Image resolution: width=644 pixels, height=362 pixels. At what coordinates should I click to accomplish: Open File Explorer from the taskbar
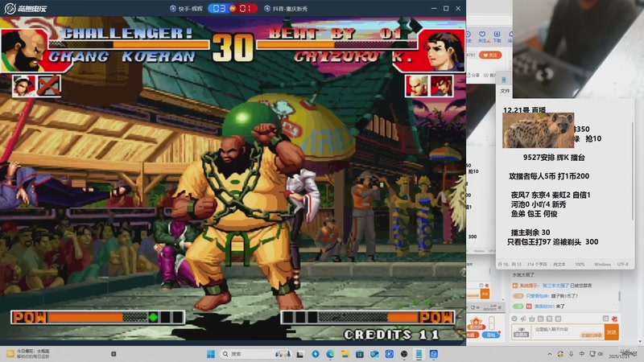[x=345, y=354]
